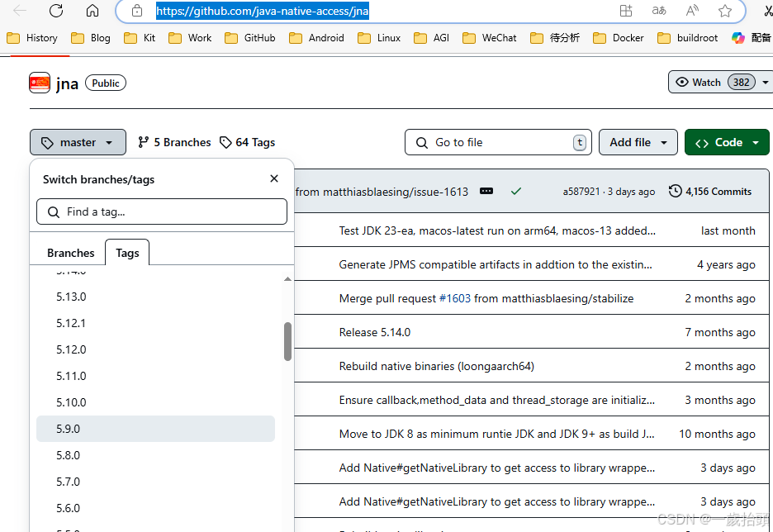View site info padlock icon
This screenshot has width=773, height=532.
tap(137, 11)
